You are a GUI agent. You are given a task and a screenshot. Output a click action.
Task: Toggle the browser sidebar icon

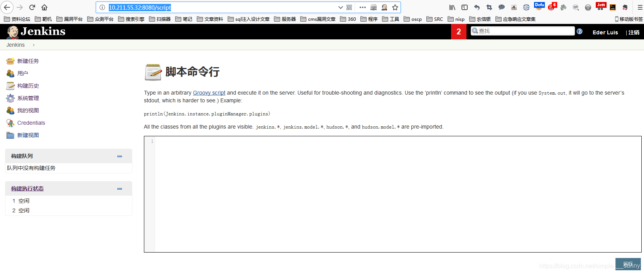coord(465,7)
